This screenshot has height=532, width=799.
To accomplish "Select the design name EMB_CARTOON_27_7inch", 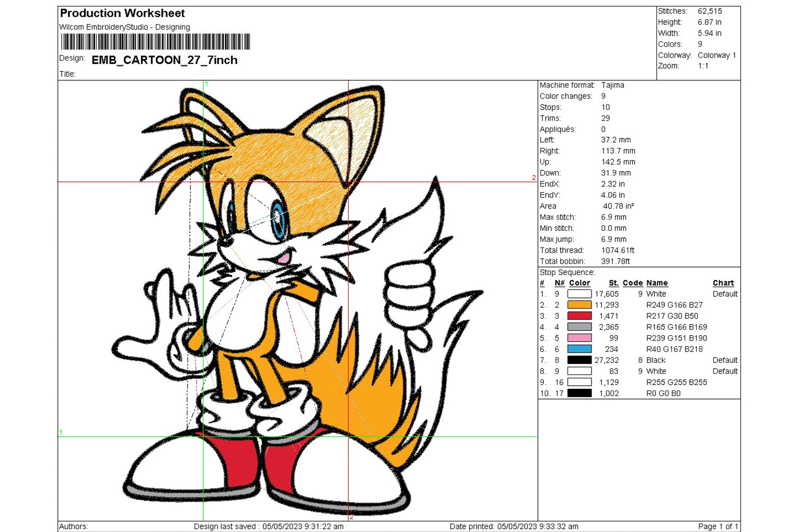I will coord(164,60).
